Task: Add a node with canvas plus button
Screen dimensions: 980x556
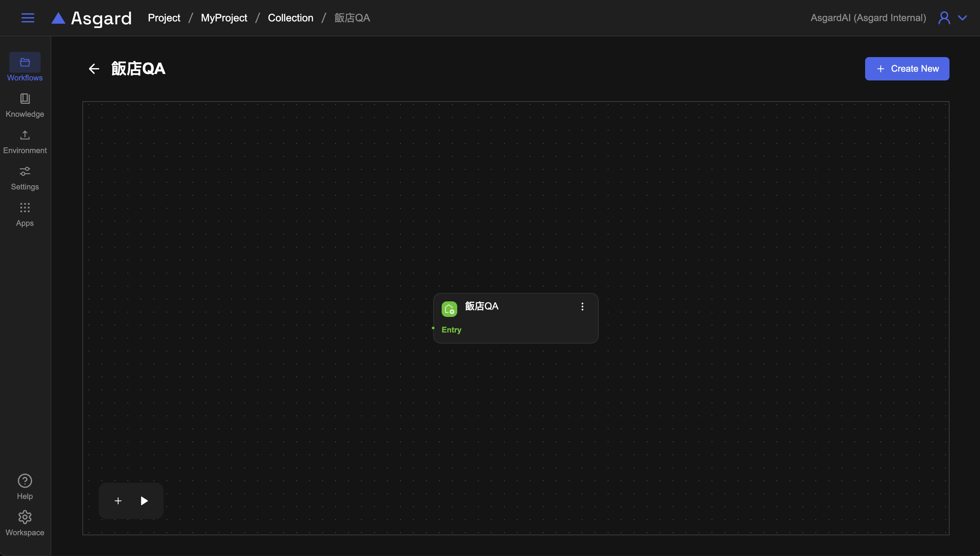Action: pos(118,501)
